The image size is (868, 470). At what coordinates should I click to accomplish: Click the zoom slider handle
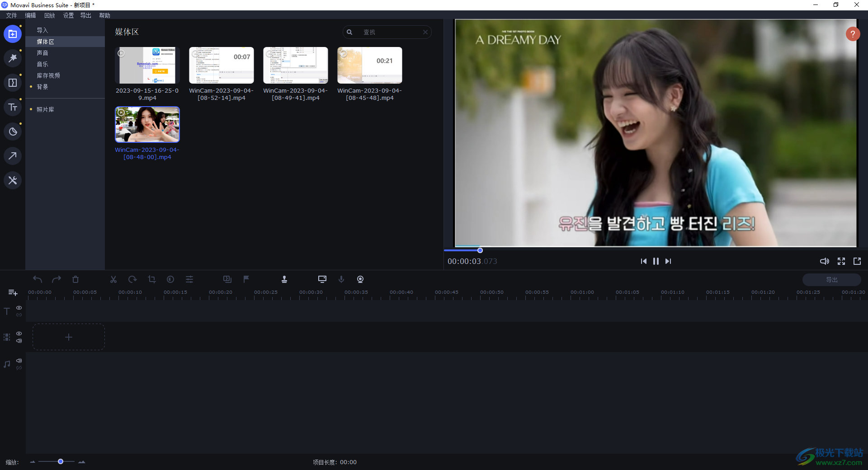point(61,461)
